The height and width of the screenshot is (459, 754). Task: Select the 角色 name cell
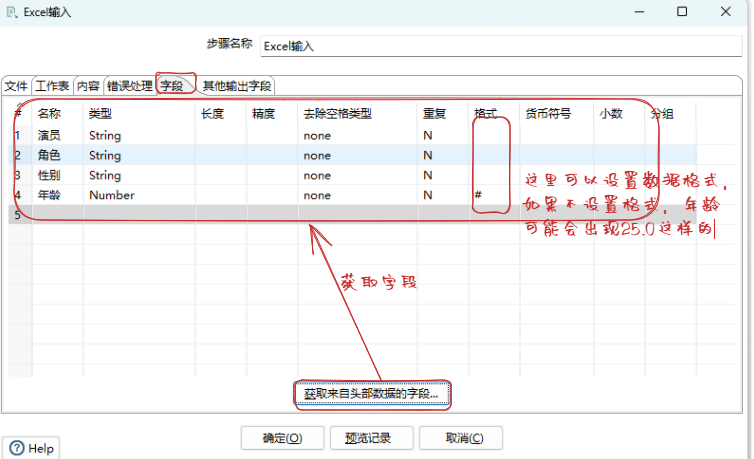point(58,155)
